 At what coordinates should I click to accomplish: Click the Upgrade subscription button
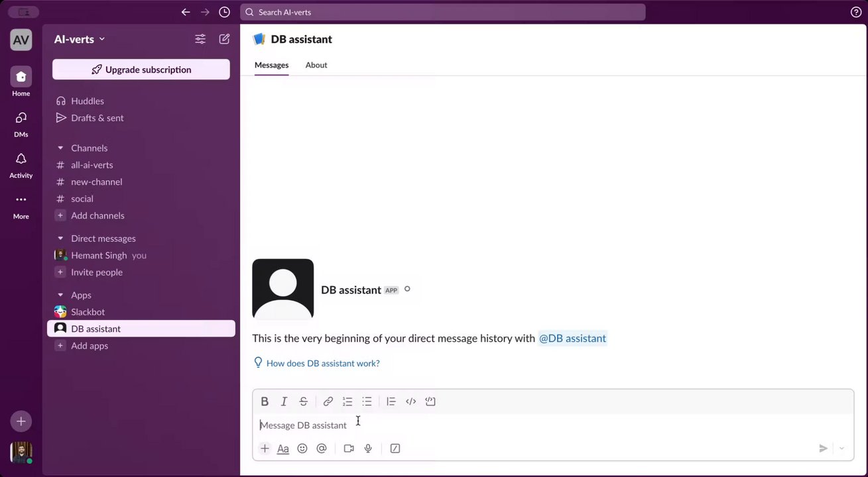pos(141,70)
